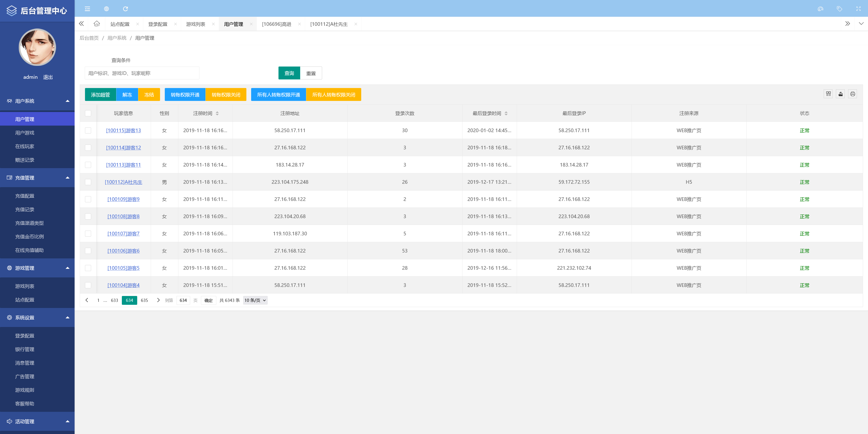
Task: Check the select-all checkbox in the table header
Action: click(x=88, y=113)
